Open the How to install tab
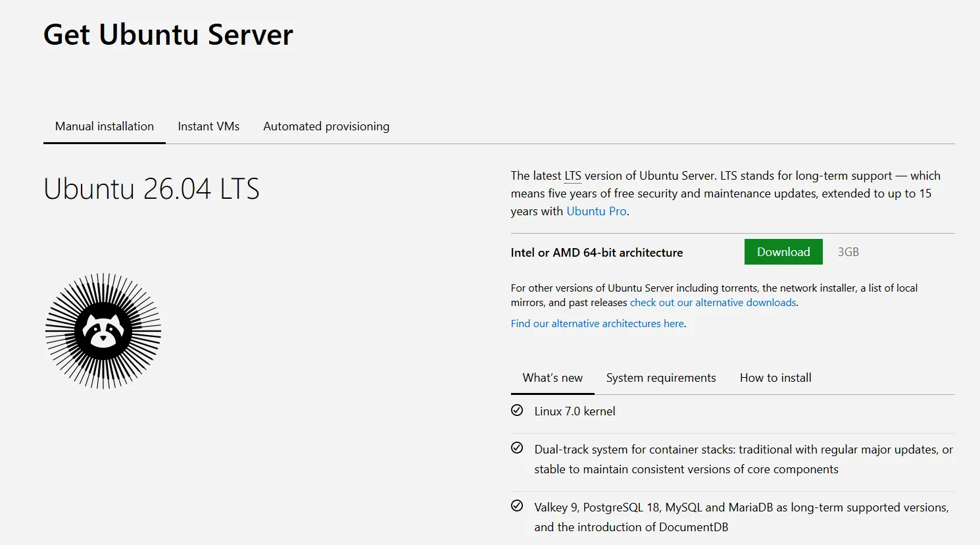The width and height of the screenshot is (980, 545). (775, 378)
